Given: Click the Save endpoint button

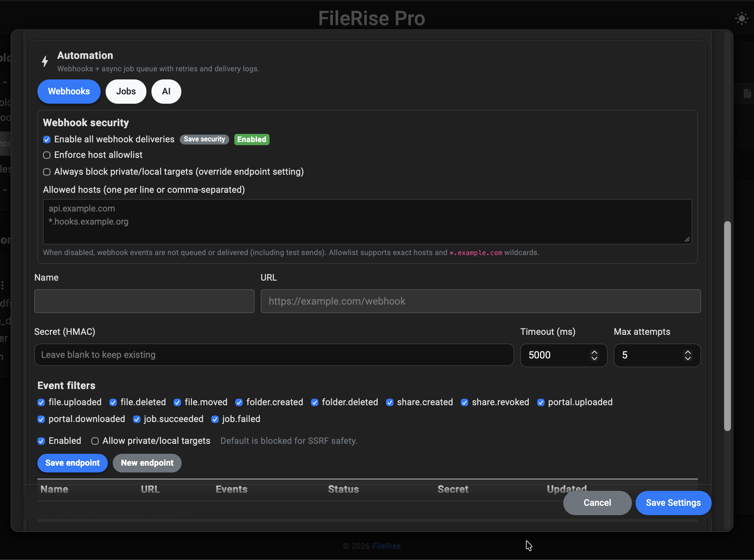Looking at the screenshot, I should click(x=72, y=463).
